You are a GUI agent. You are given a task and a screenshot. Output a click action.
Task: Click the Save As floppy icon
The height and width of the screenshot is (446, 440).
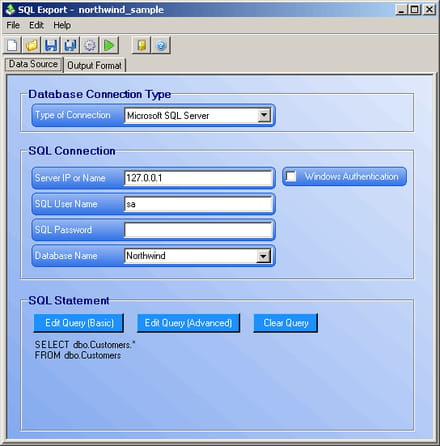pos(70,45)
